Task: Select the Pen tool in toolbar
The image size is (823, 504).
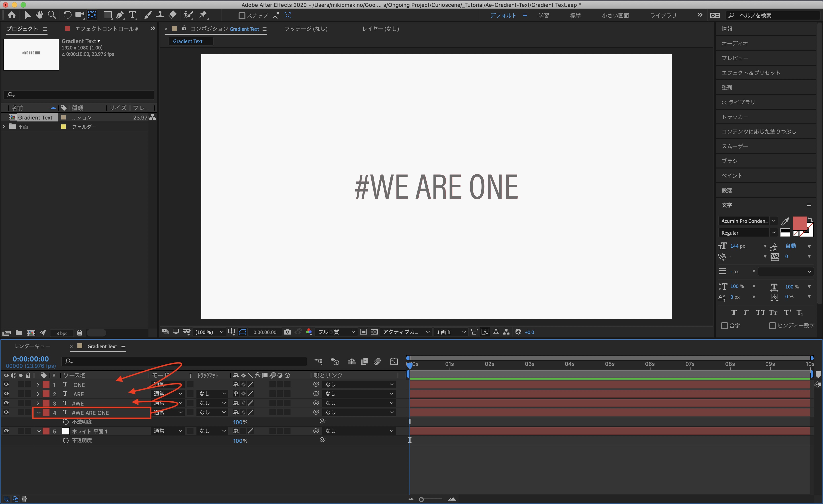Action: point(120,15)
